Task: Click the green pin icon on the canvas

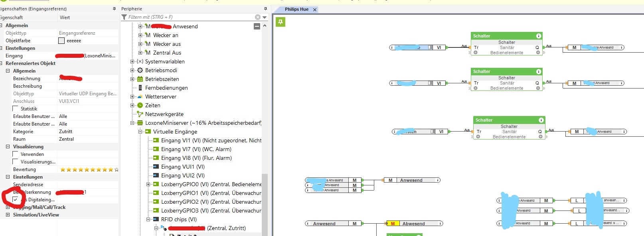Action: coord(281,22)
